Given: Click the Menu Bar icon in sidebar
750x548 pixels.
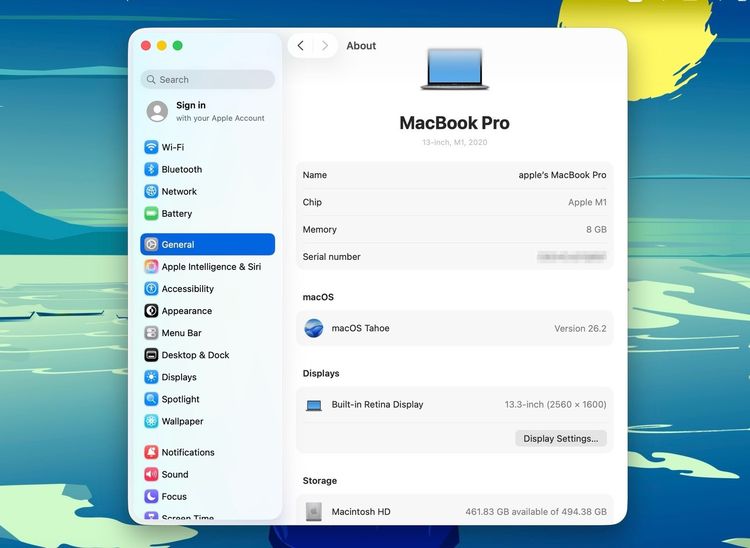Looking at the screenshot, I should pos(151,333).
